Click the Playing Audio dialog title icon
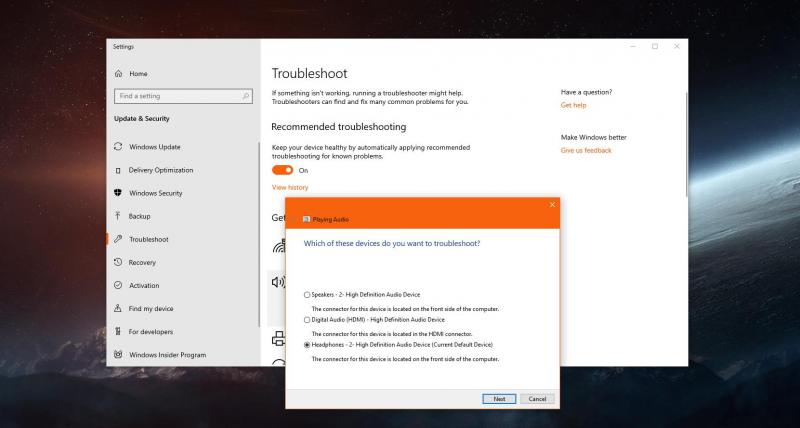The image size is (800, 428). (x=307, y=219)
